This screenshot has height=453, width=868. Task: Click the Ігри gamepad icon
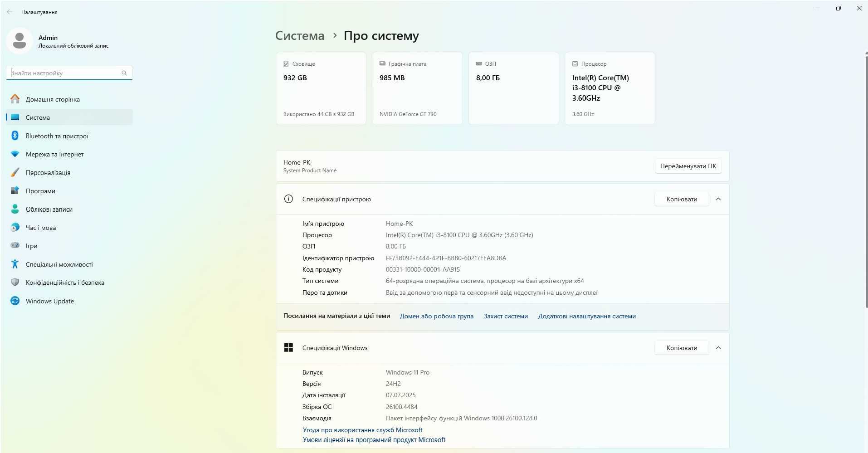[x=15, y=245]
